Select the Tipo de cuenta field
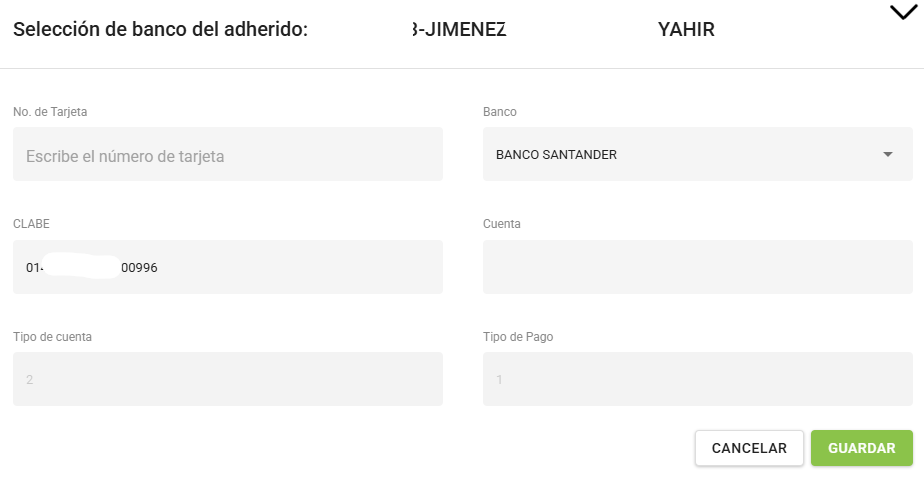 click(x=227, y=379)
